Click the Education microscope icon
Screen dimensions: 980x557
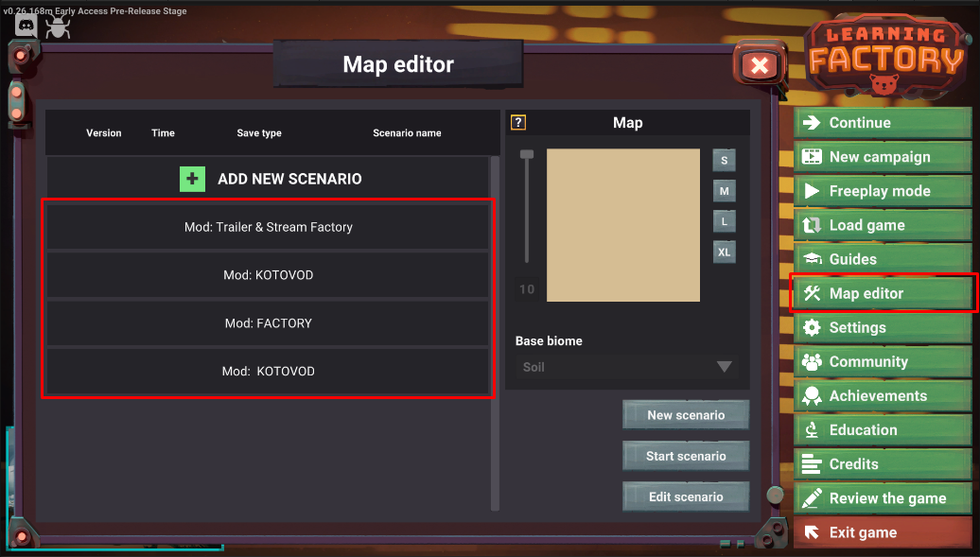[x=812, y=430]
